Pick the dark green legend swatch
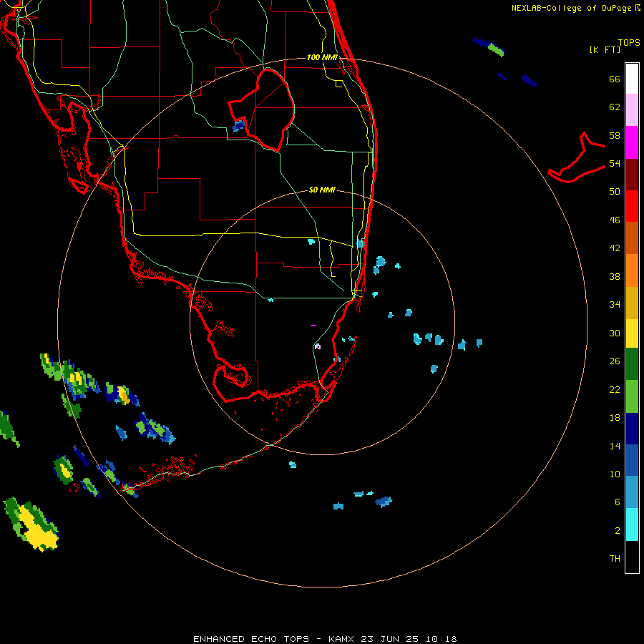This screenshot has width=644, height=644. click(x=632, y=364)
